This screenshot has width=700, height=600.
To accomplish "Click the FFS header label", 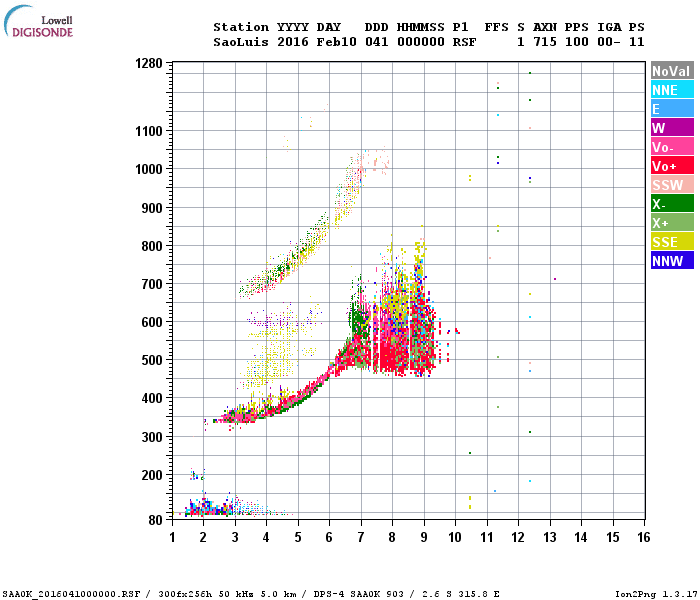I will 496,27.
